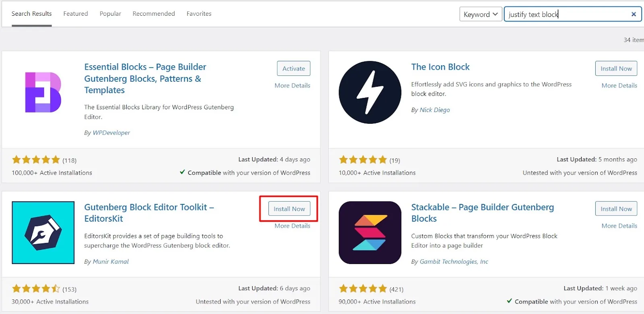Install The Icon Block plugin

616,69
